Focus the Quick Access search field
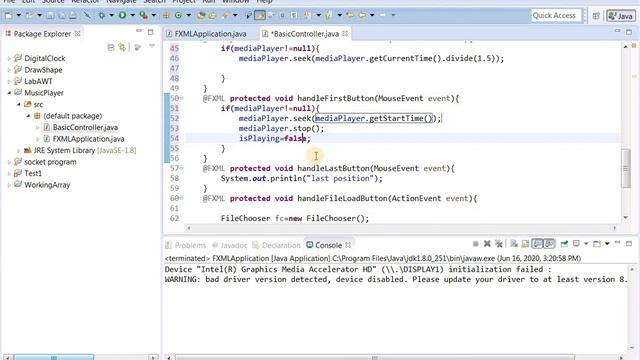Viewport: 640px width, 360px height. click(x=556, y=16)
